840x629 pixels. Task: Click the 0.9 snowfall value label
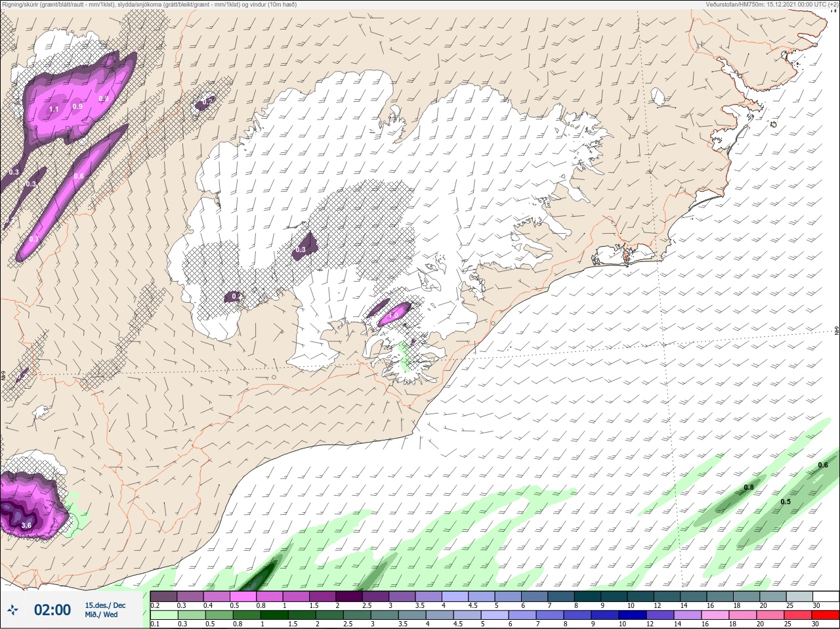77,106
